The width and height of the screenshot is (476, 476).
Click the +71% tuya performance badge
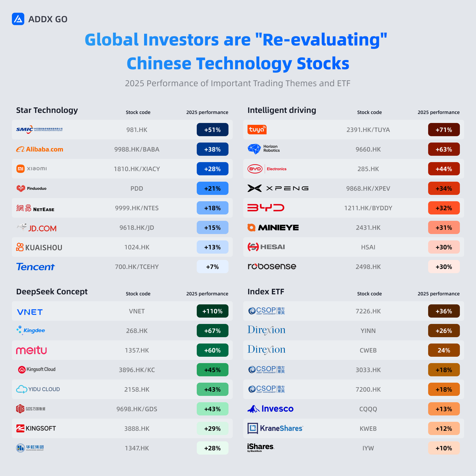coord(444,130)
